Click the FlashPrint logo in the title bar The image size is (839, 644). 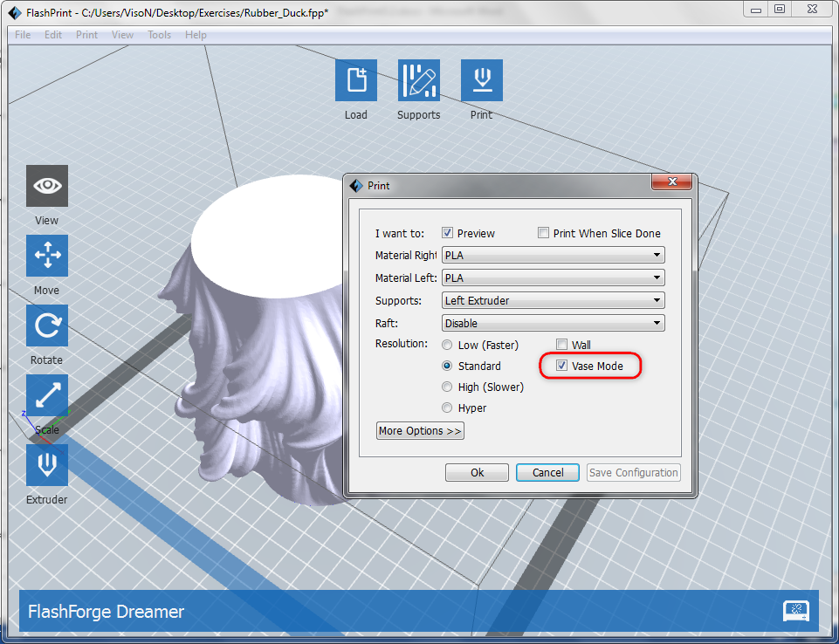pos(15,12)
